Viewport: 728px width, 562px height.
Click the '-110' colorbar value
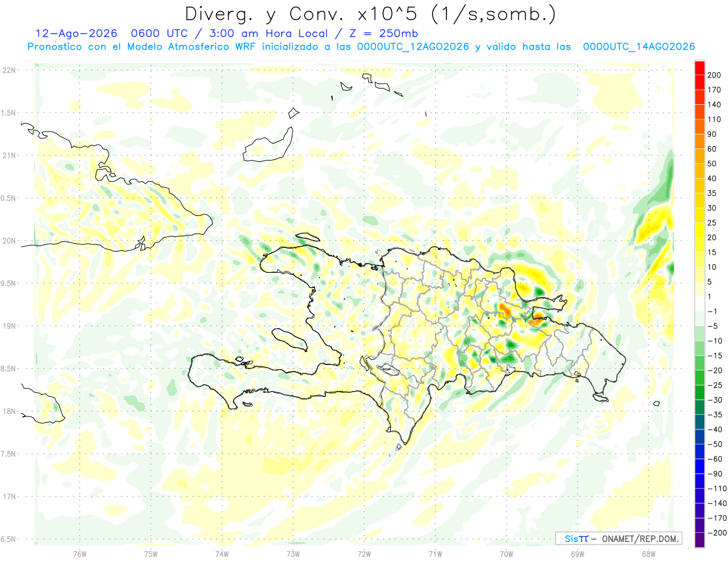click(718, 488)
